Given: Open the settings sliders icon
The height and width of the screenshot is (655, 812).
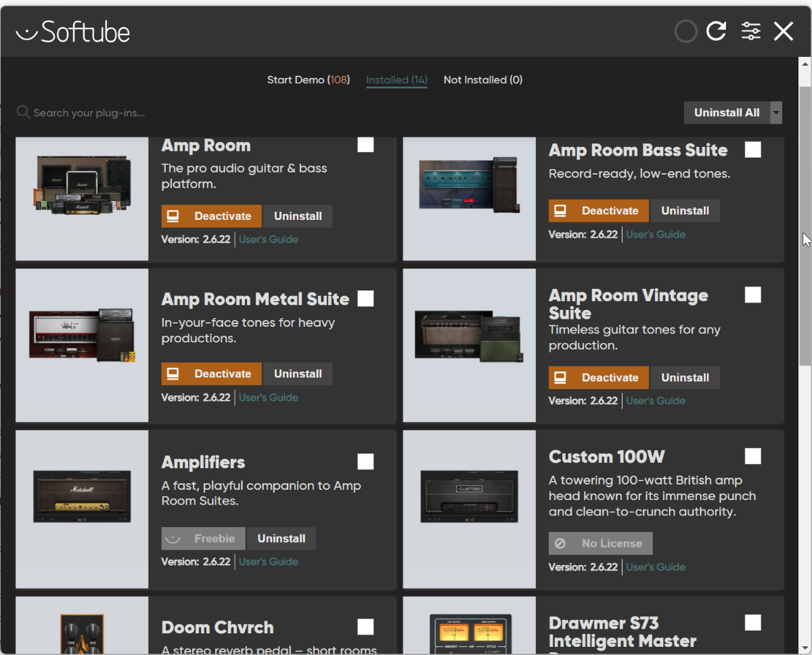Looking at the screenshot, I should click(x=750, y=31).
